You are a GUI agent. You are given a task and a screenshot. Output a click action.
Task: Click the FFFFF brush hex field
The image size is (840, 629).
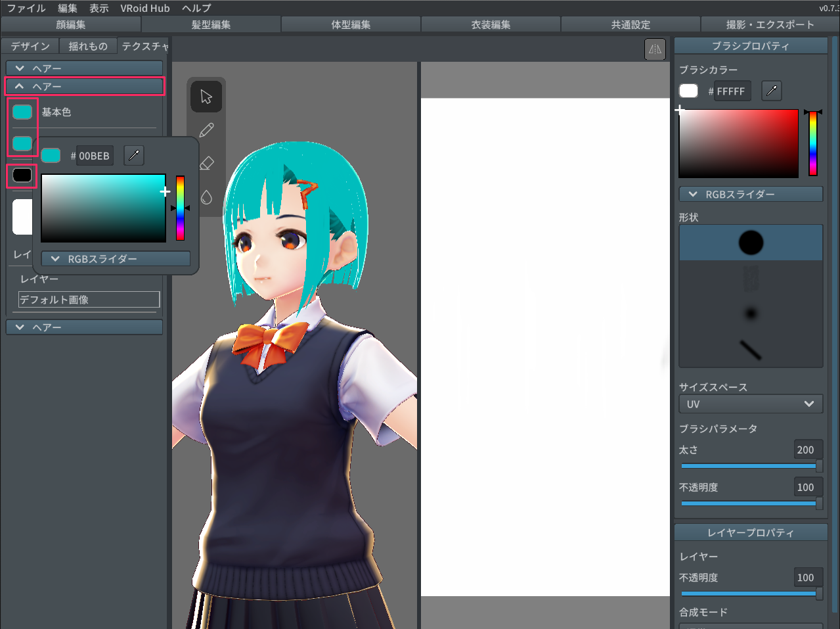pyautogui.click(x=732, y=91)
